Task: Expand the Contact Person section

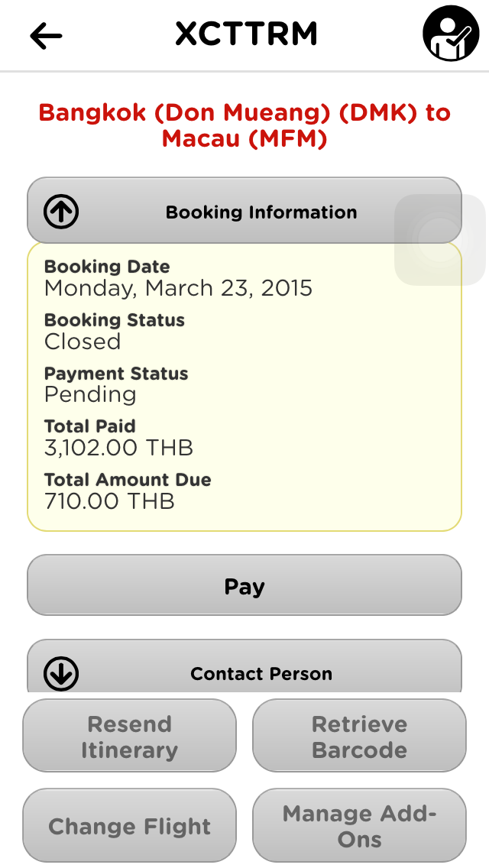Action: coord(261,673)
